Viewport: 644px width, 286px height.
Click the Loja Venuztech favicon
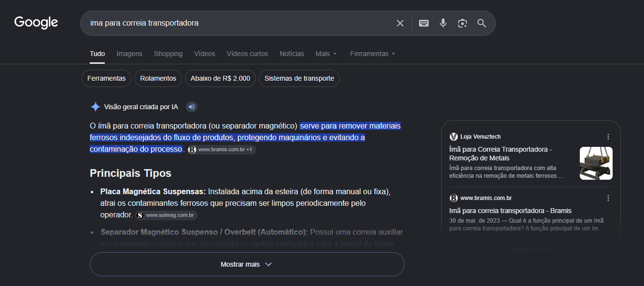(x=453, y=137)
